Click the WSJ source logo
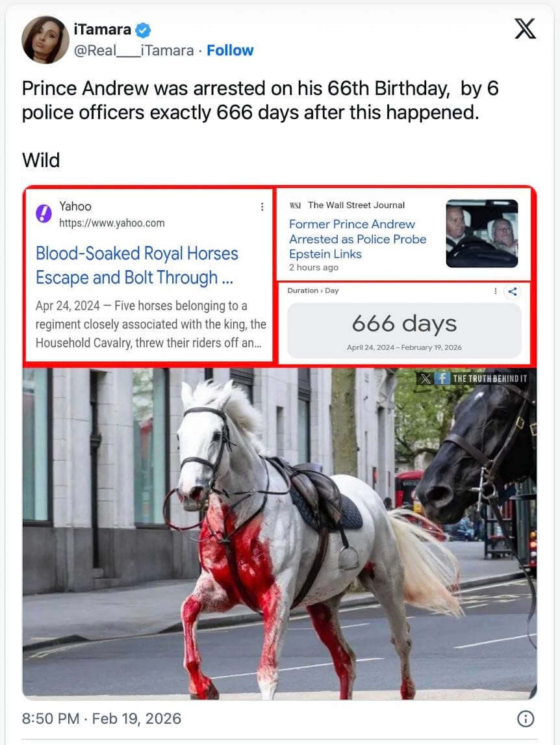 (x=295, y=205)
